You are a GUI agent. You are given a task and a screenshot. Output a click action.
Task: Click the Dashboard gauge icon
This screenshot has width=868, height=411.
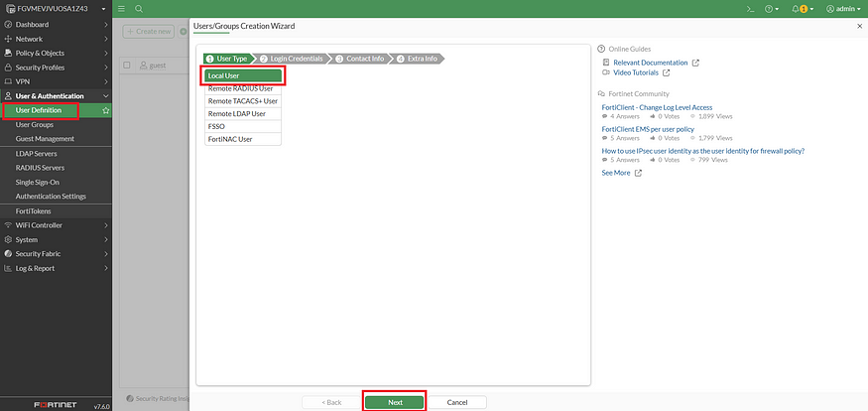(8, 25)
